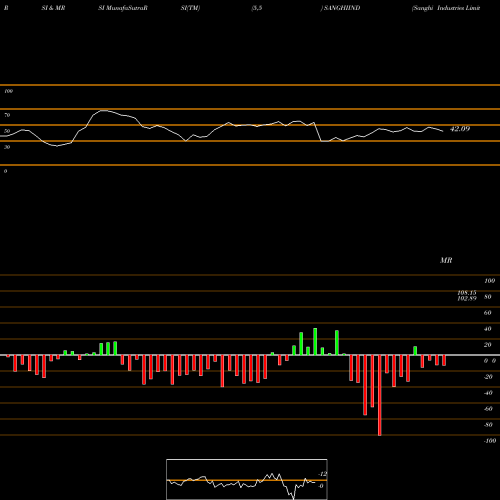The height and width of the screenshot is (500, 500).
Task: Click the MR axis label 40
Action: click(x=487, y=329)
